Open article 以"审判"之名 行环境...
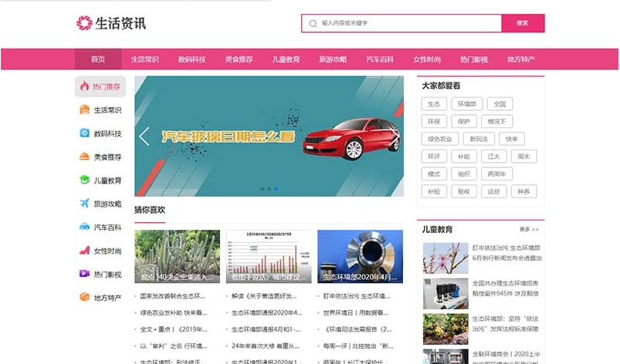Image resolution: width=620 pixels, height=364 pixels. coord(174,346)
